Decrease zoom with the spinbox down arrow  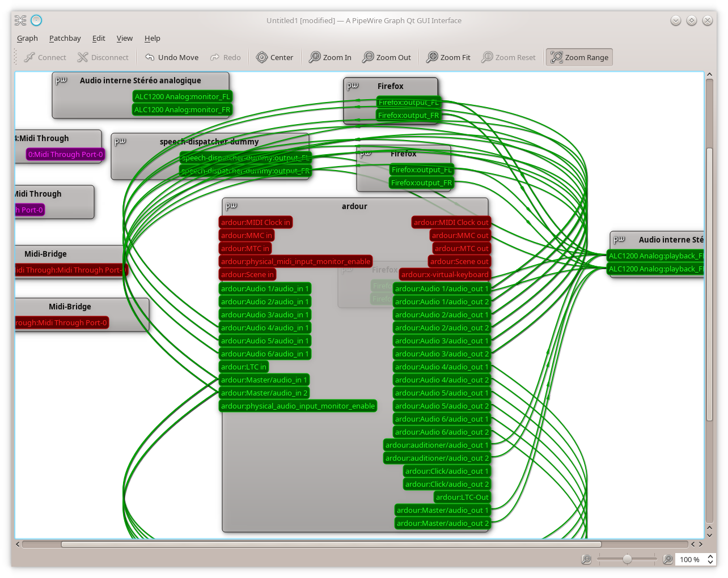(x=710, y=563)
